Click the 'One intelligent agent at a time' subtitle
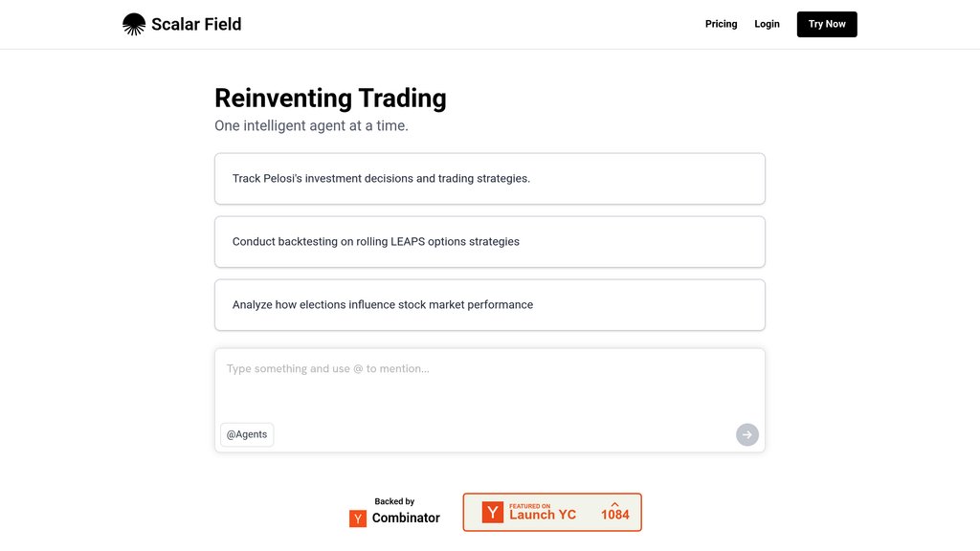980x551 pixels. (311, 126)
